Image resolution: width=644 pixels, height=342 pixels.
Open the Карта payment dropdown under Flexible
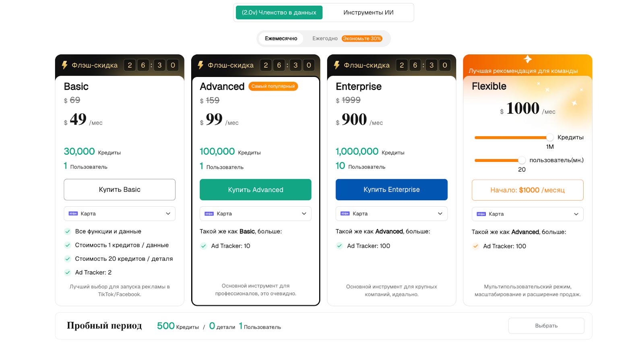click(527, 214)
